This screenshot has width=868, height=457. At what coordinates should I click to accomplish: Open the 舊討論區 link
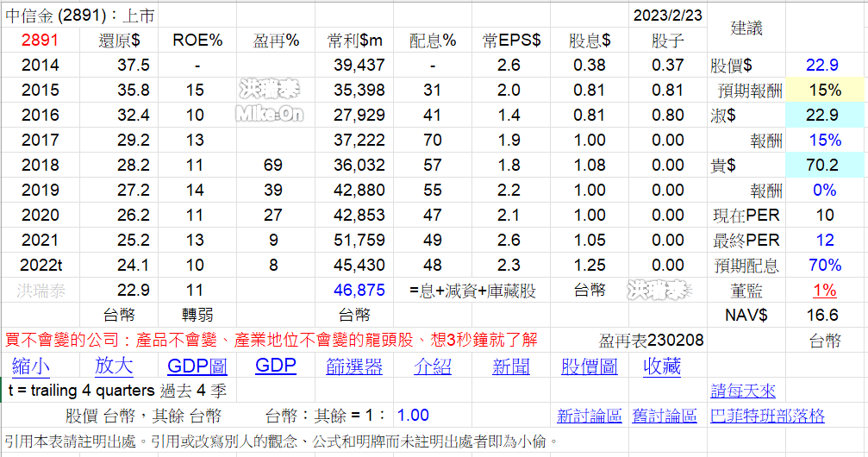tap(665, 416)
